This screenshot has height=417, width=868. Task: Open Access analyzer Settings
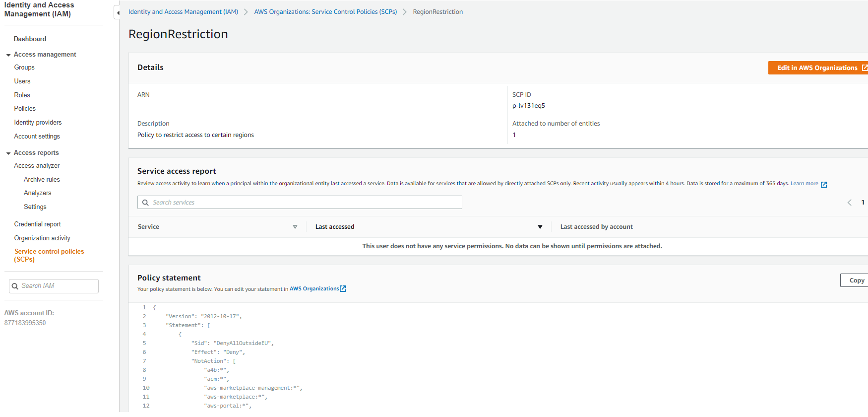(35, 207)
